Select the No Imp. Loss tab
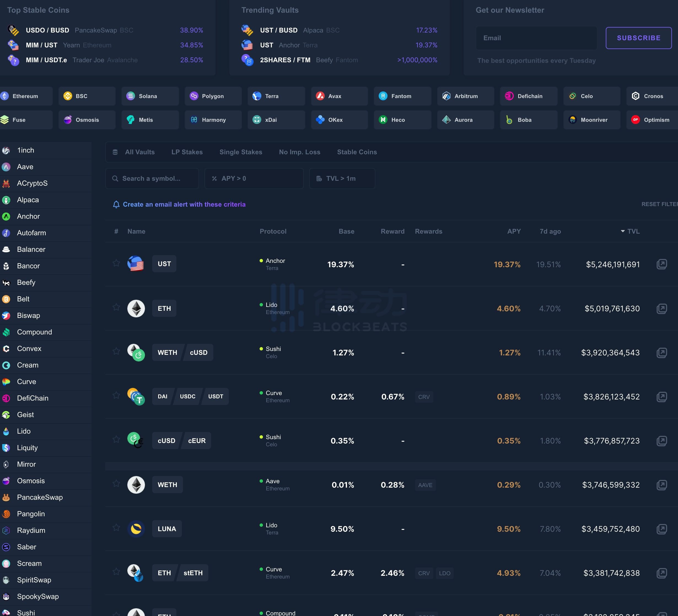The image size is (678, 616). 299,152
